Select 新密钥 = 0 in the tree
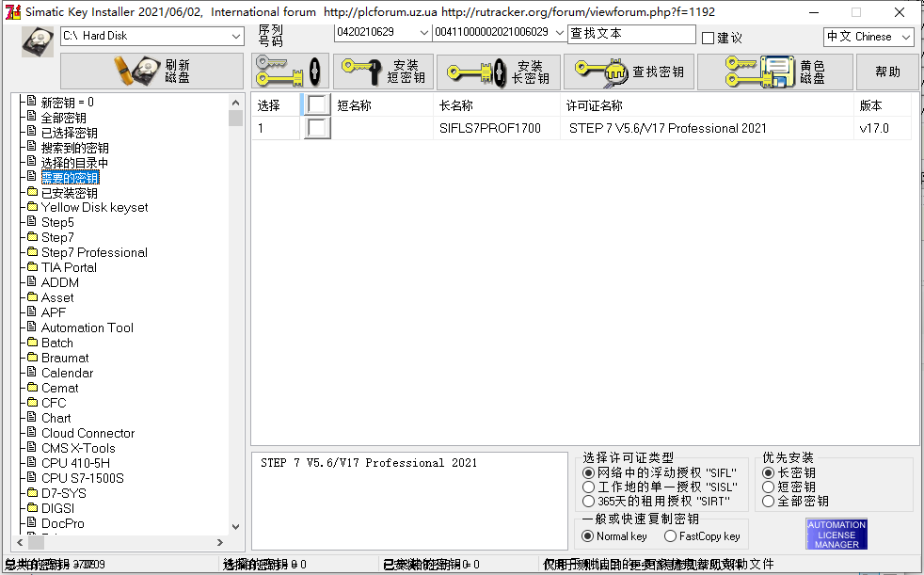 click(67, 102)
